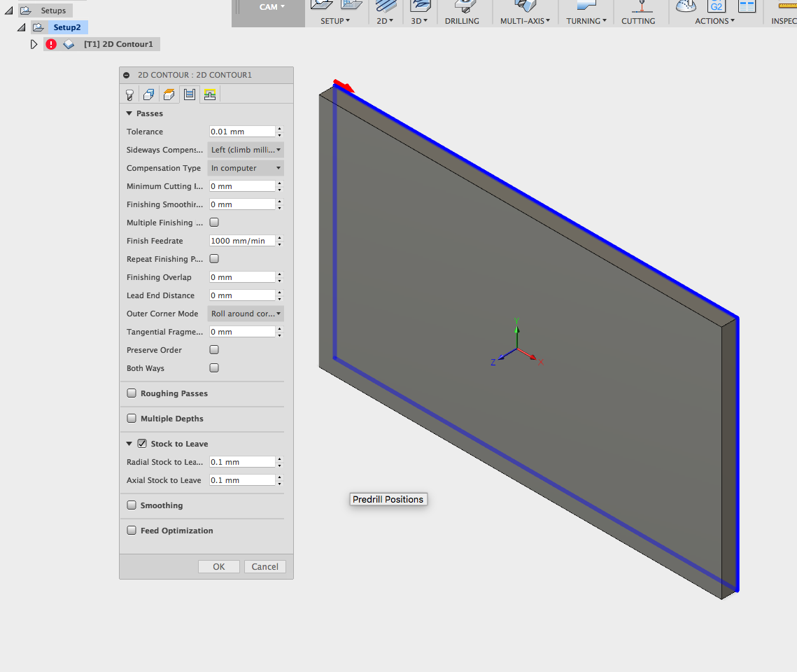The width and height of the screenshot is (797, 672).
Task: Click the Finish Feedrate input field
Action: pos(241,241)
